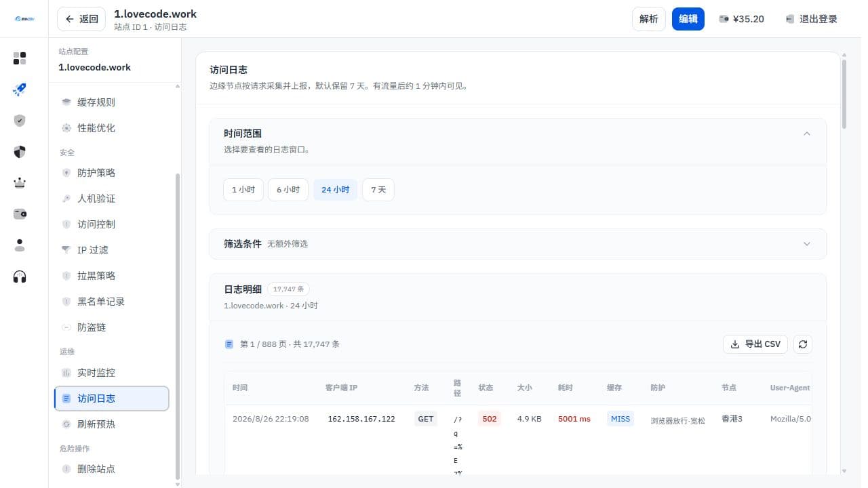The width and height of the screenshot is (868, 488).
Task: Select the 24 小时 time range
Action: [x=336, y=190]
